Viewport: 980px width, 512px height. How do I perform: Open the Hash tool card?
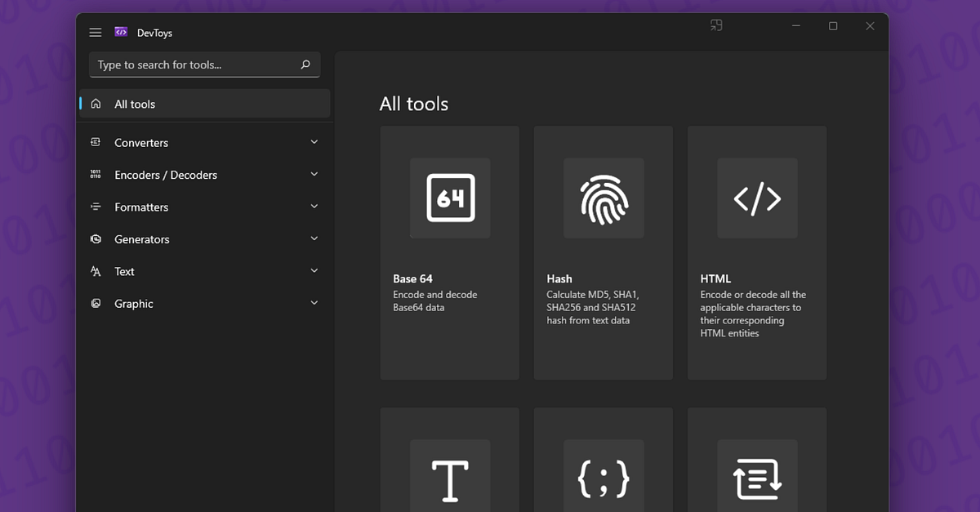click(x=604, y=253)
